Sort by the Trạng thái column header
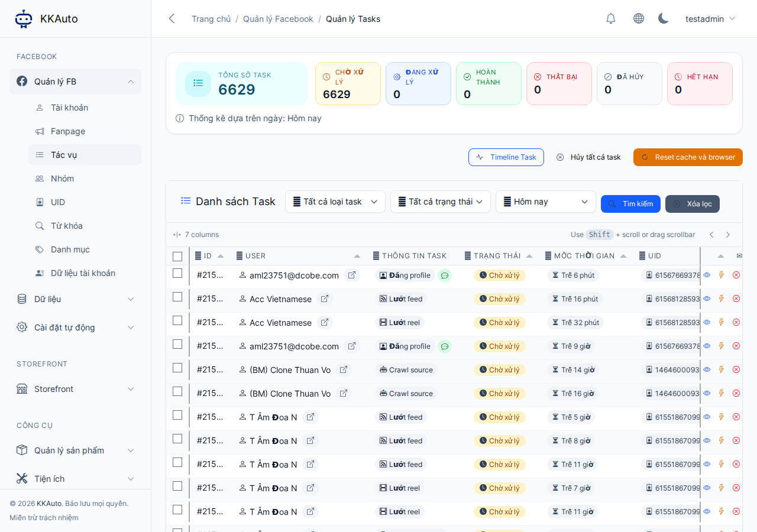The image size is (757, 532). (x=497, y=256)
